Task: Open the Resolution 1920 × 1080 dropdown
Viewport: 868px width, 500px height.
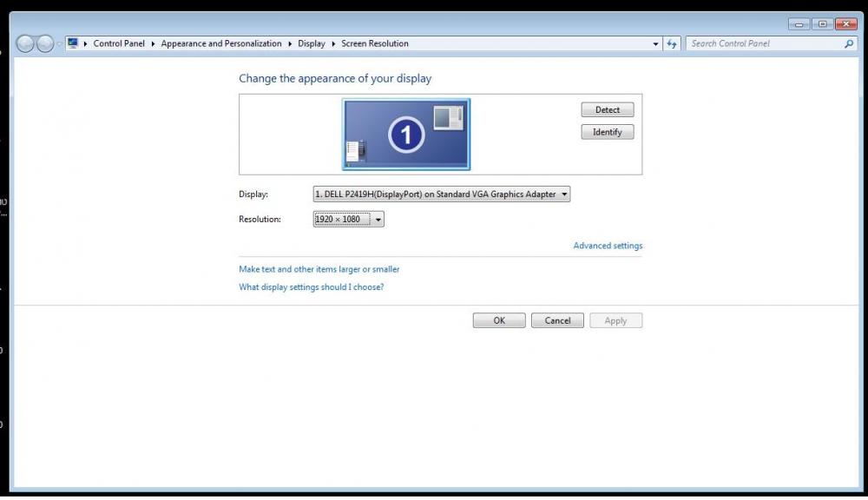Action: click(348, 220)
